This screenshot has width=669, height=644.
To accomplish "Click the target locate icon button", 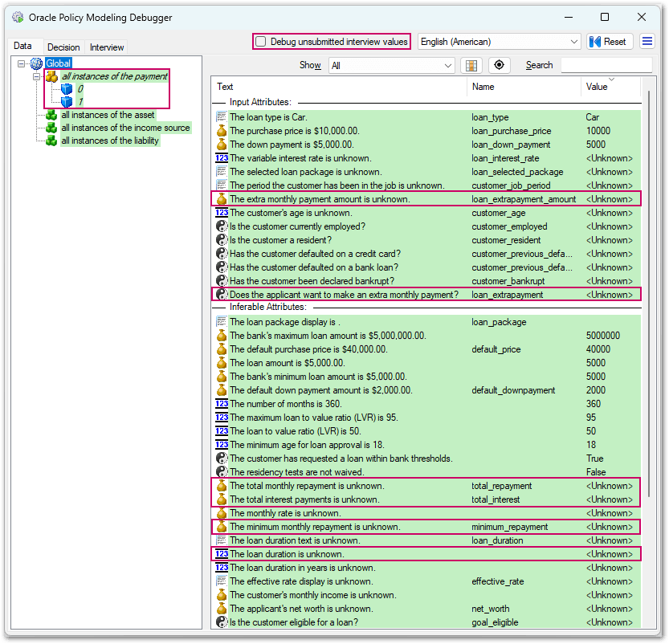I will [499, 65].
